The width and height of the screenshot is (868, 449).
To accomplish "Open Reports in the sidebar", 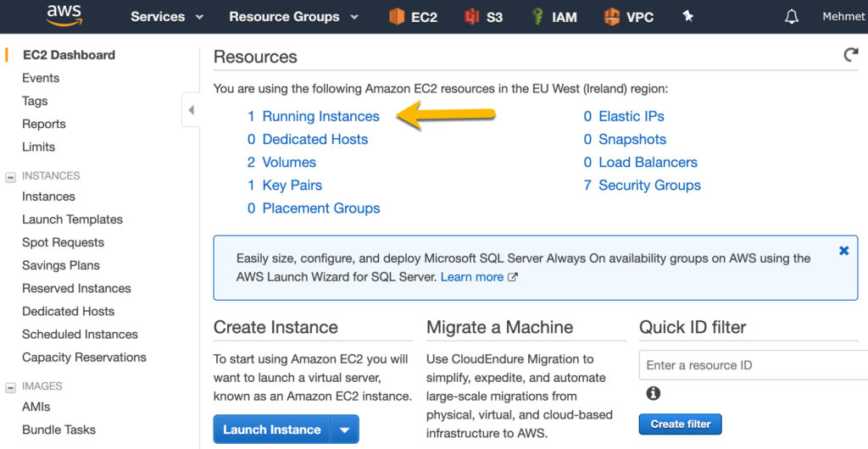I will (x=44, y=124).
